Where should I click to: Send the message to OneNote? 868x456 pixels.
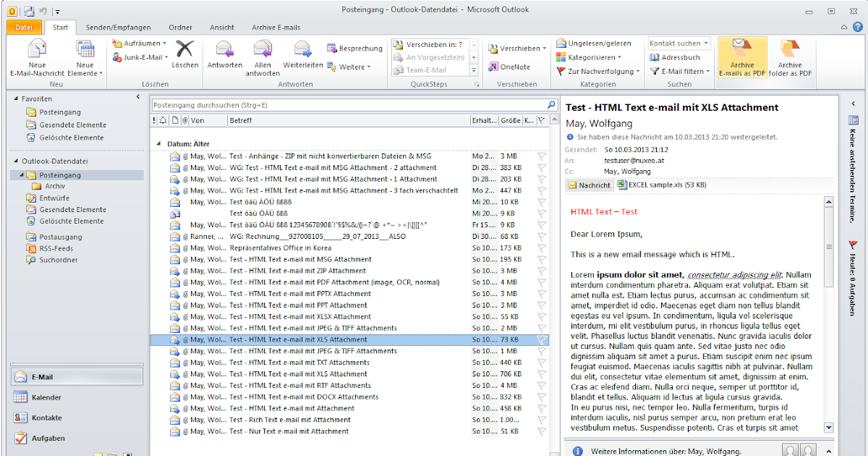pos(509,67)
